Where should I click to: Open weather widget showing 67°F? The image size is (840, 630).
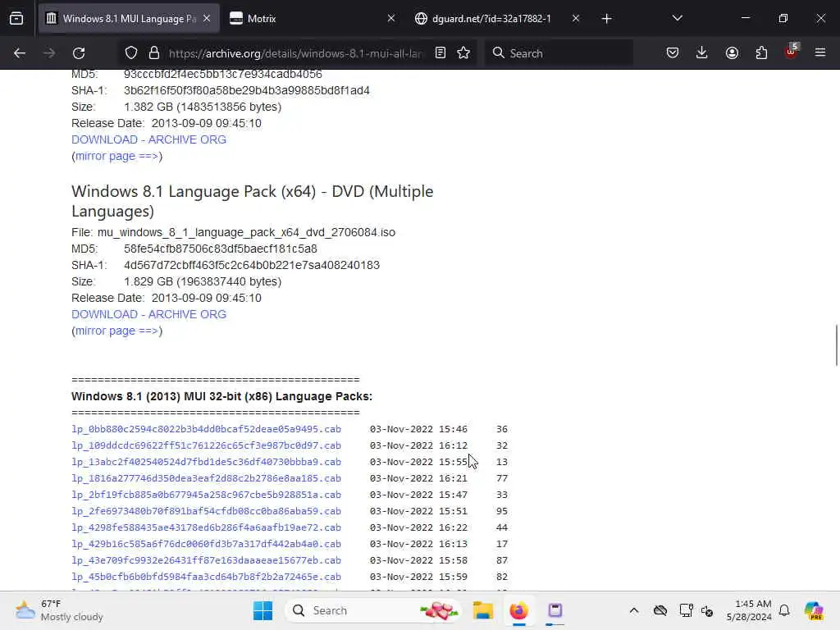point(59,610)
